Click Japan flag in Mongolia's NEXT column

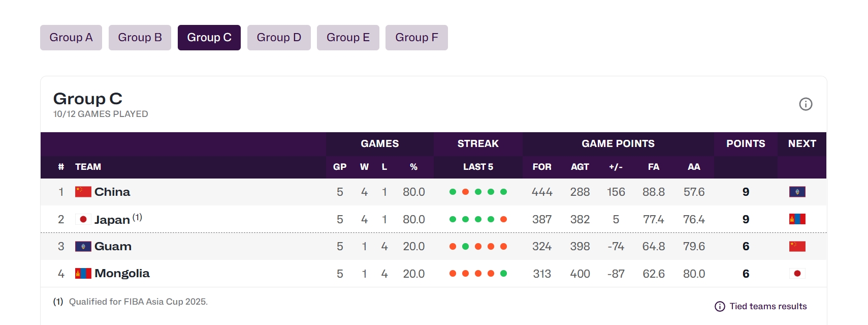(797, 274)
